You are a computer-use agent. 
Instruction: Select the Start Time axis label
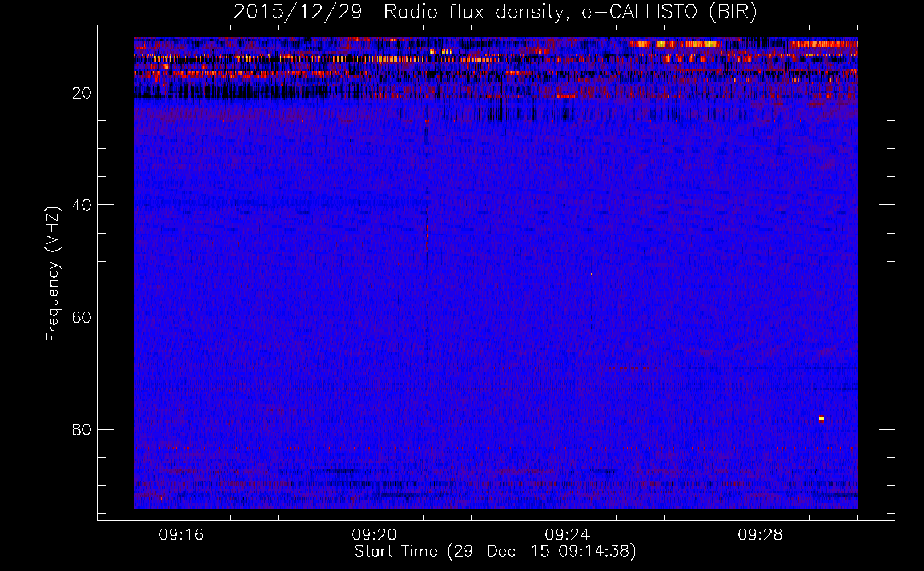click(x=495, y=552)
